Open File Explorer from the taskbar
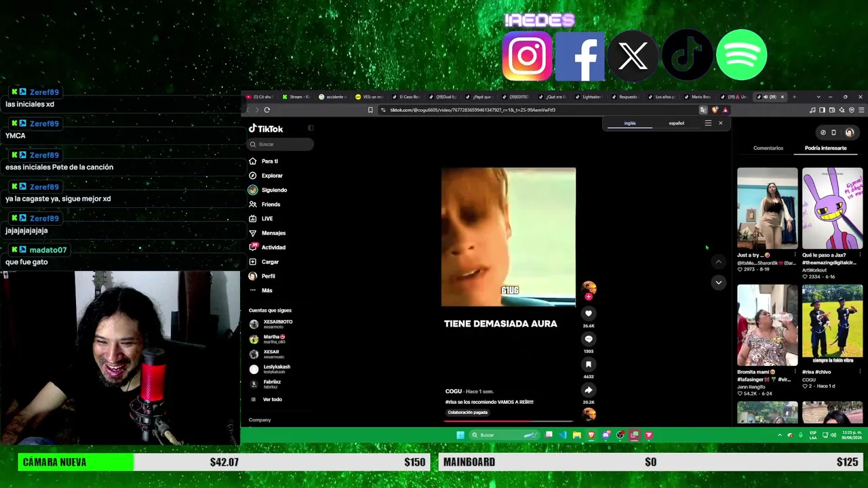This screenshot has height=488, width=868. click(577, 435)
